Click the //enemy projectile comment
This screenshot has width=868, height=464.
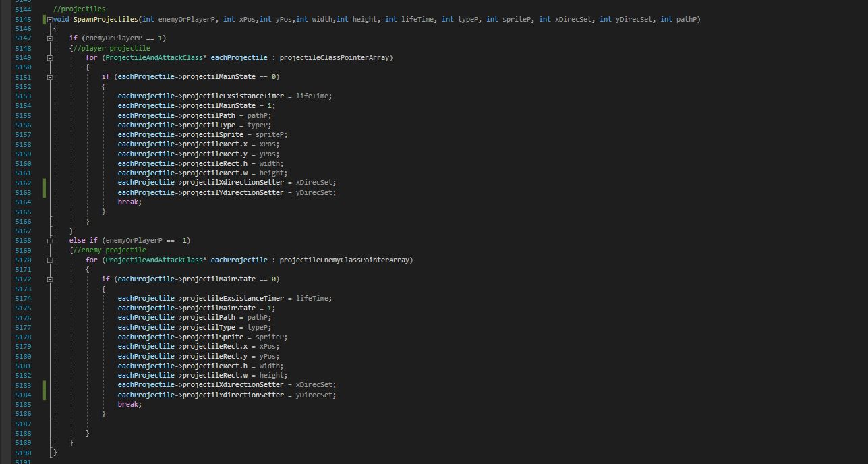pos(109,250)
